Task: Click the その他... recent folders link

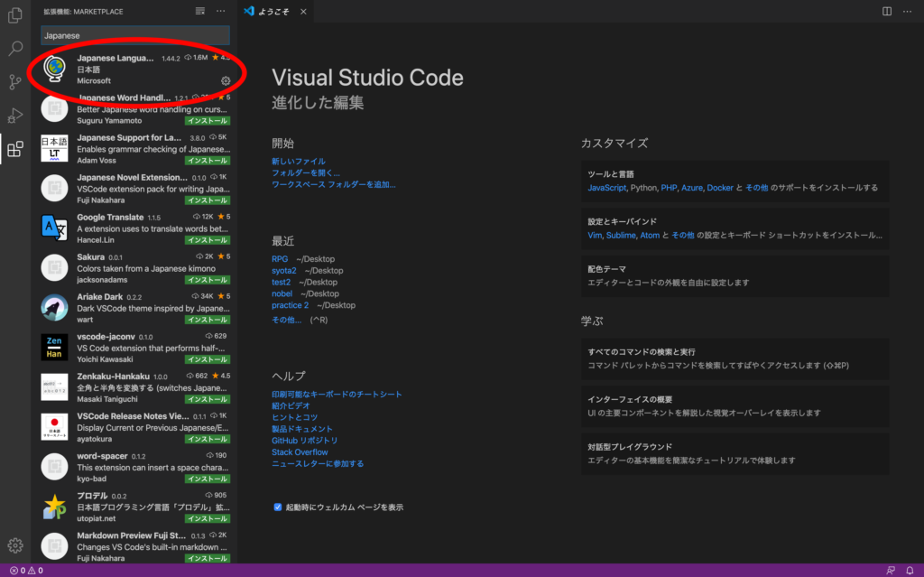Action: pos(286,320)
